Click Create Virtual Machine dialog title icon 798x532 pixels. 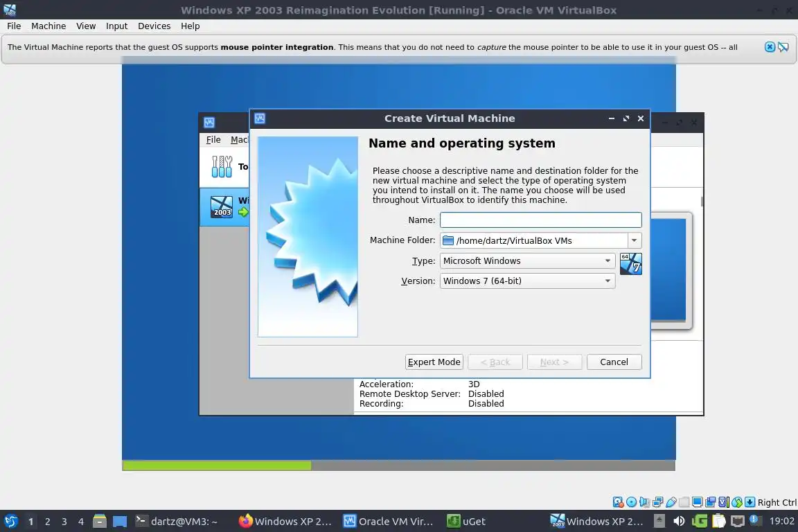pyautogui.click(x=260, y=118)
